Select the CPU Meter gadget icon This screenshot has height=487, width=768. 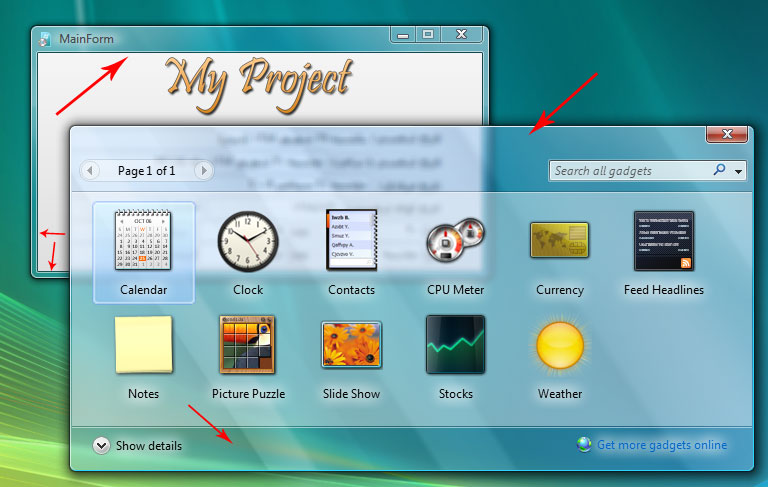pyautogui.click(x=455, y=239)
